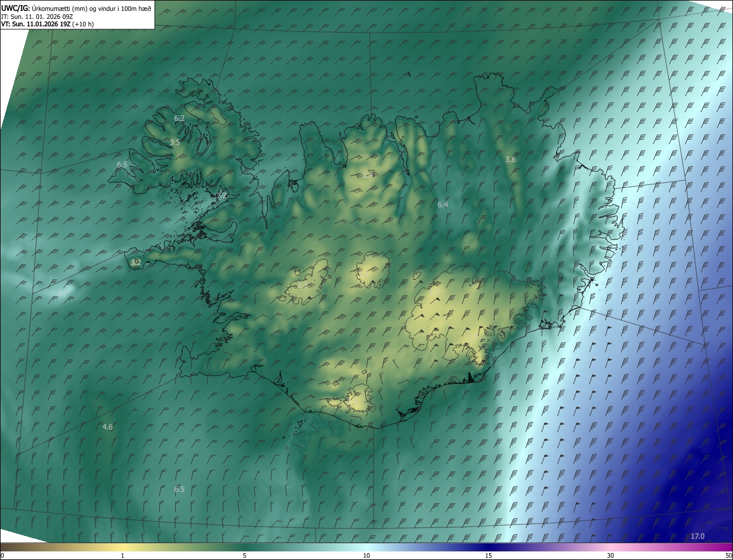Click the 6.2 precipitation value label
Image resolution: width=733 pixels, height=560 pixels.
click(x=179, y=119)
